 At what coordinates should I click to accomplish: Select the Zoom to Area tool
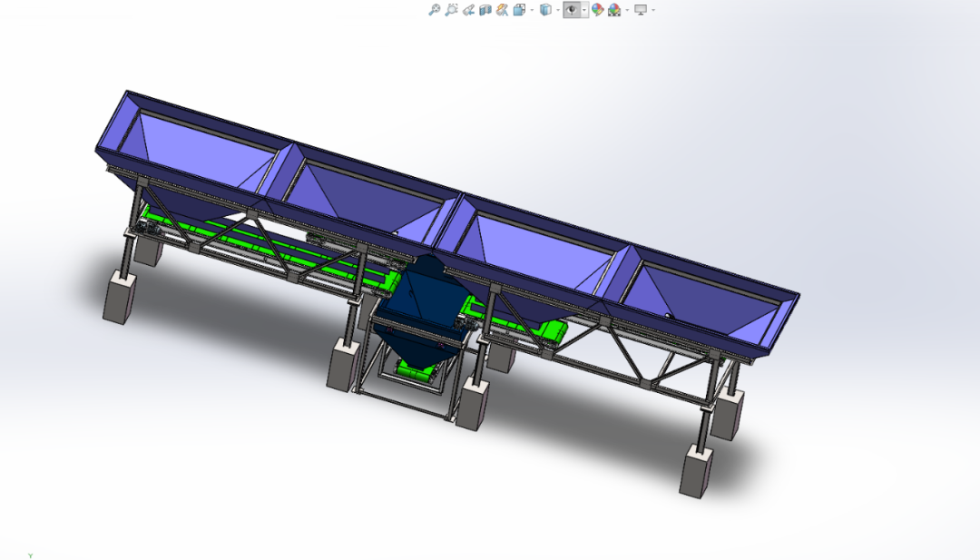(451, 10)
